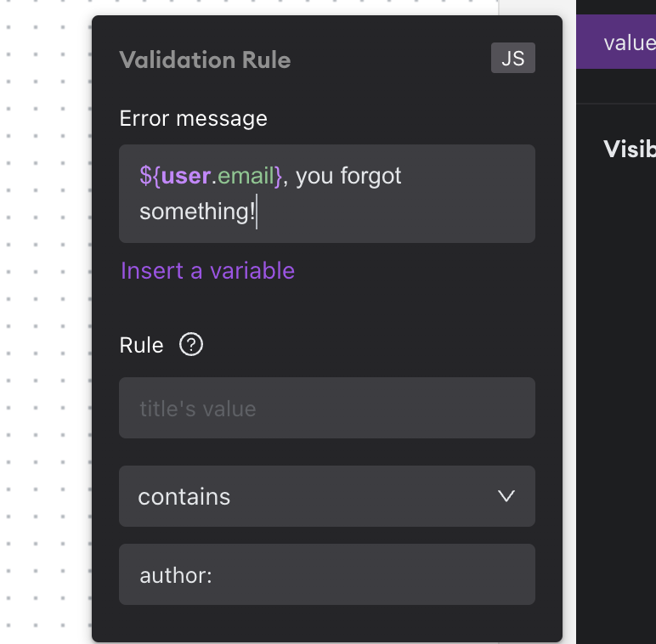Viewport: 656px width, 644px height.
Task: Click the Rule label text
Action: tap(141, 346)
